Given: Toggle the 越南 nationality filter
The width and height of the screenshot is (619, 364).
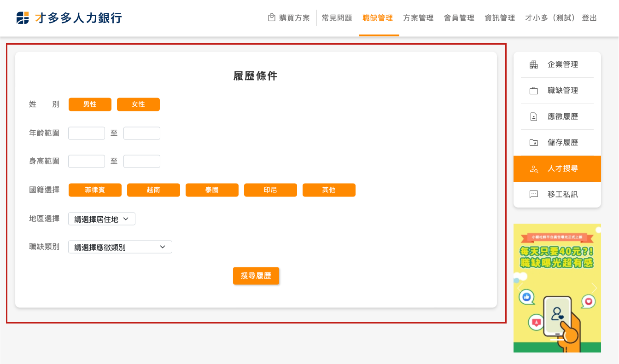Looking at the screenshot, I should [153, 190].
